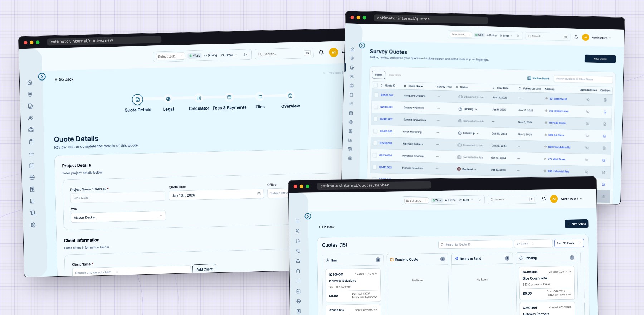
Task: Click the contract icon in the Orion Marketing row
Action: (604, 136)
